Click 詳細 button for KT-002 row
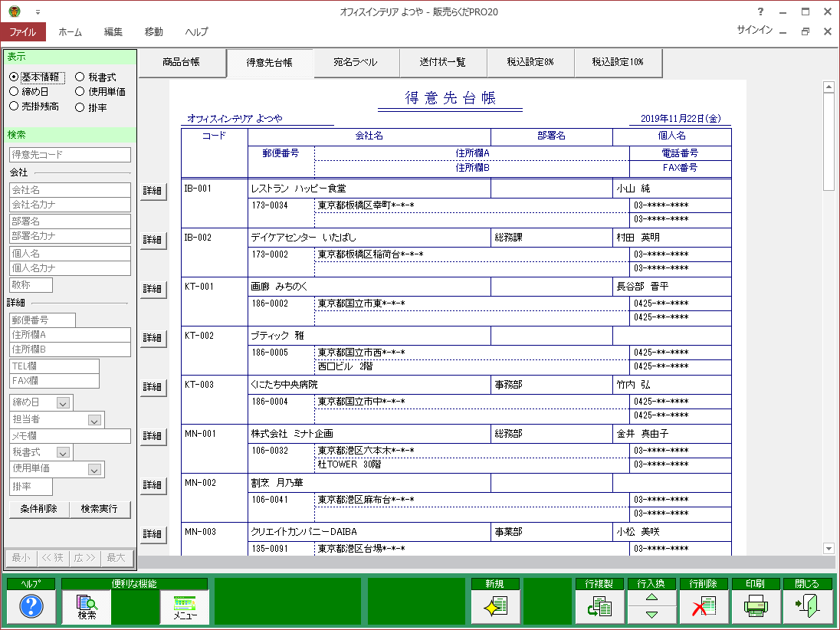The height and width of the screenshot is (630, 840). 153,338
